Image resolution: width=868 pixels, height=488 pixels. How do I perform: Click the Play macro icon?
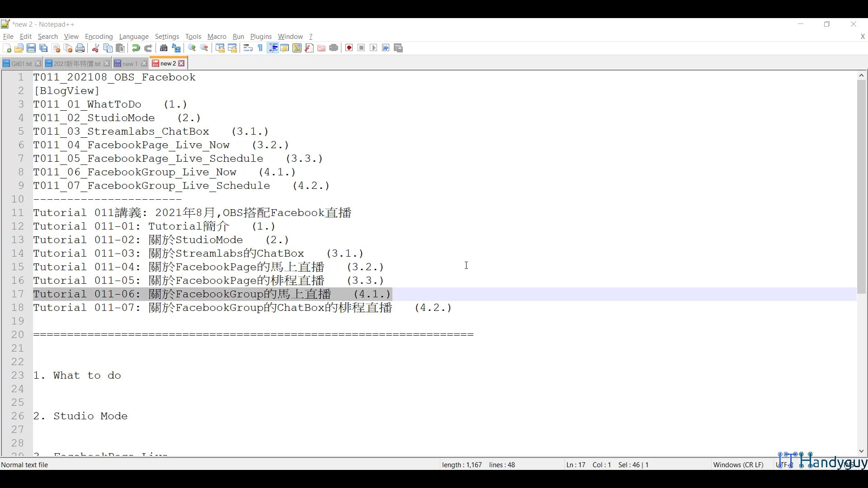(373, 48)
